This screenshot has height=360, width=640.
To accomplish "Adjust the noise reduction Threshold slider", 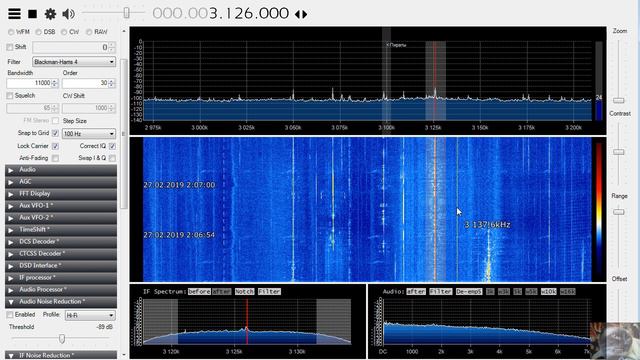I will [x=62, y=338].
